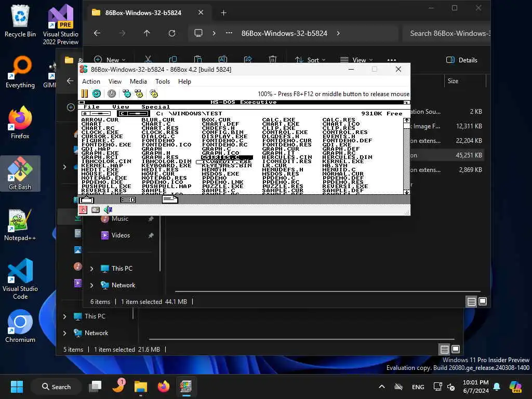Open the Clipboard icon in MS-DOS Executive
The width and height of the screenshot is (532, 399).
click(x=87, y=199)
